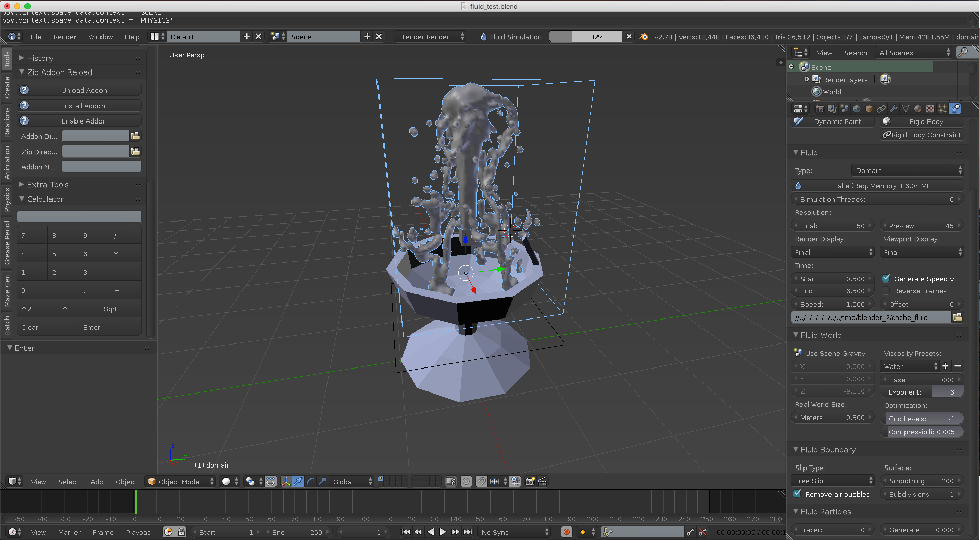980x540 pixels.
Task: Open the Constraints properties chain tab
Action: point(881,109)
